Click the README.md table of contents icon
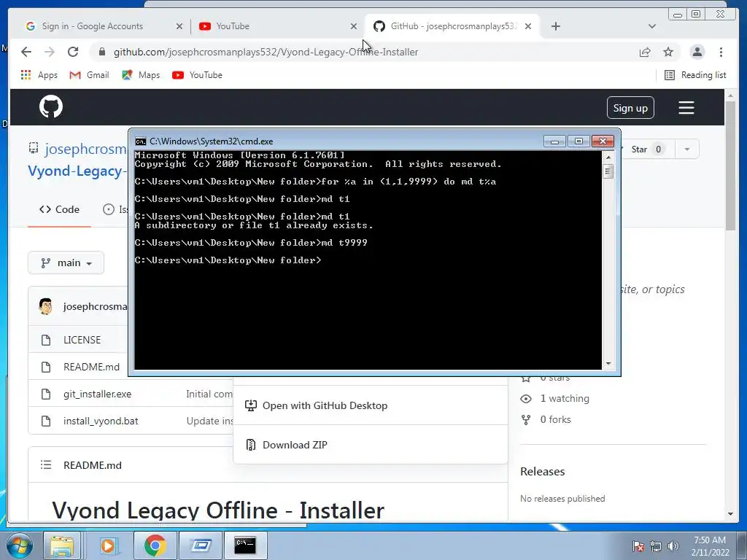This screenshot has height=560, width=747. tap(46, 464)
